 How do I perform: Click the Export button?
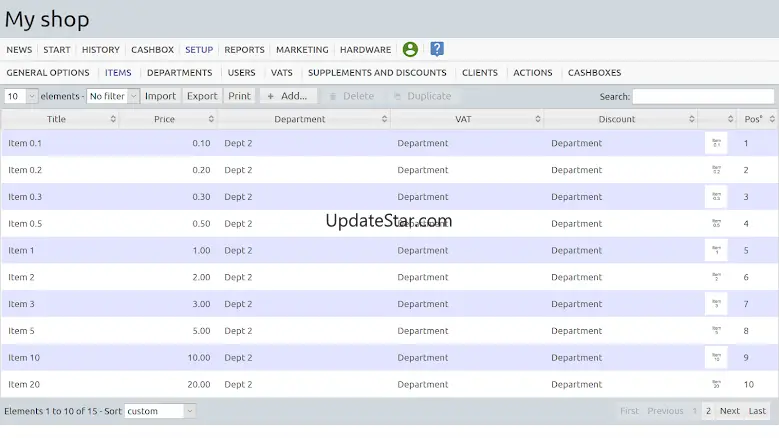[x=202, y=96]
